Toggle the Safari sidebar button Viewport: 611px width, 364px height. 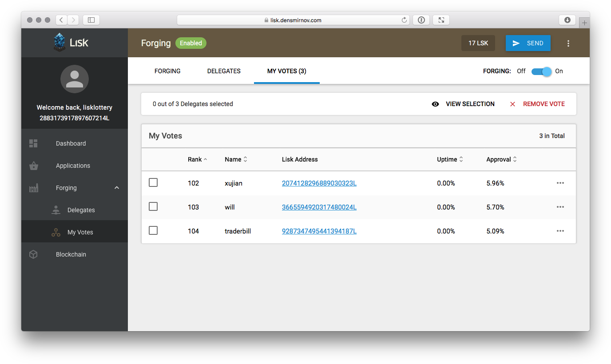click(x=91, y=20)
